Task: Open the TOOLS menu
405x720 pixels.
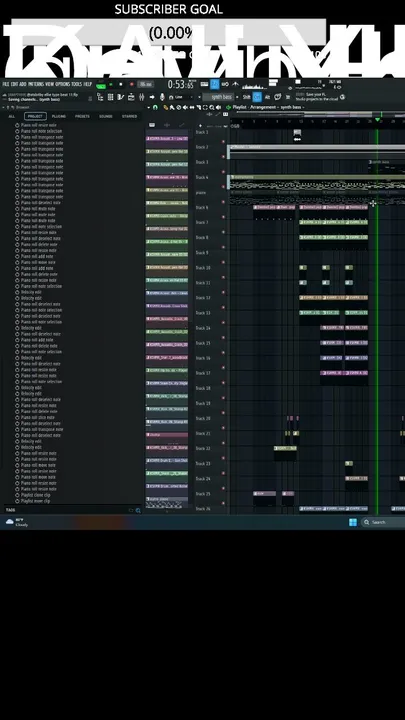Action: pyautogui.click(x=77, y=84)
